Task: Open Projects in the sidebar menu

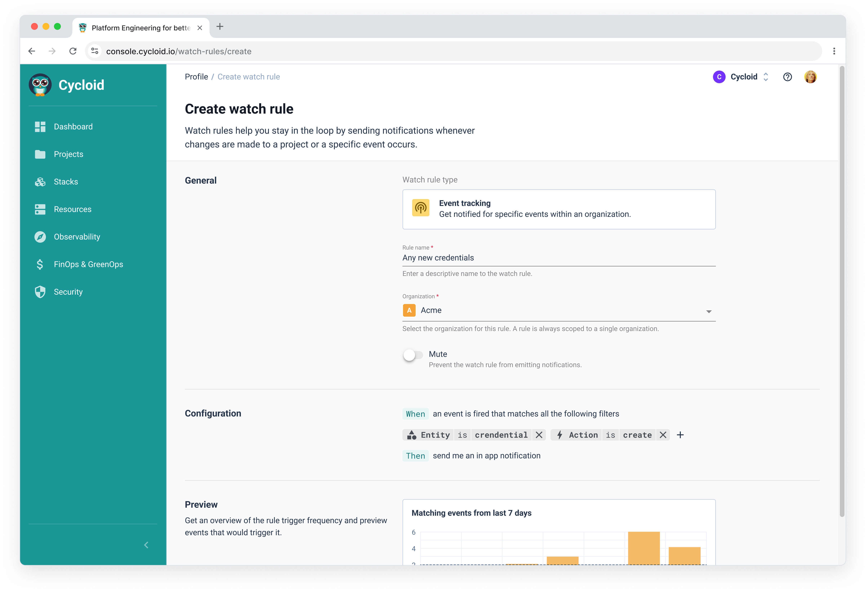Action: [68, 154]
